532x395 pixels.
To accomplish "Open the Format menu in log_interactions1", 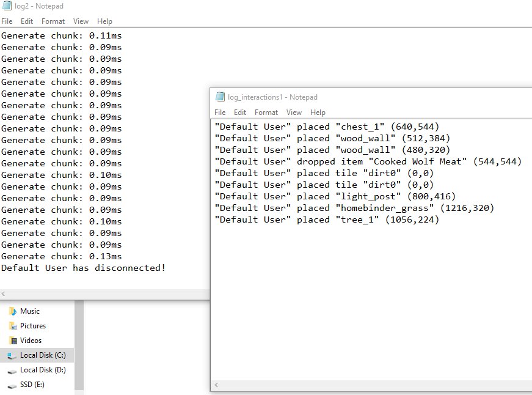I will 266,112.
